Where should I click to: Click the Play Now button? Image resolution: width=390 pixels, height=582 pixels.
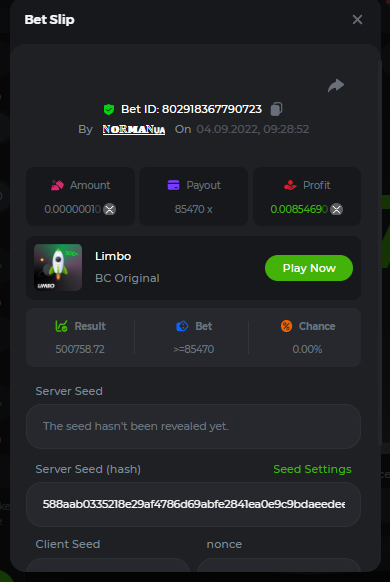[x=309, y=268]
